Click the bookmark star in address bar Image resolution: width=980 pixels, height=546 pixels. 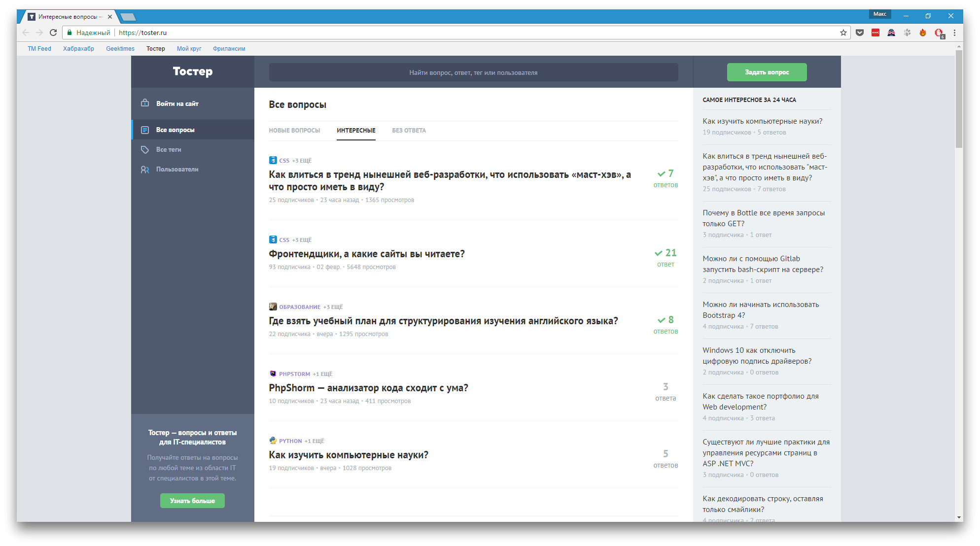click(843, 33)
